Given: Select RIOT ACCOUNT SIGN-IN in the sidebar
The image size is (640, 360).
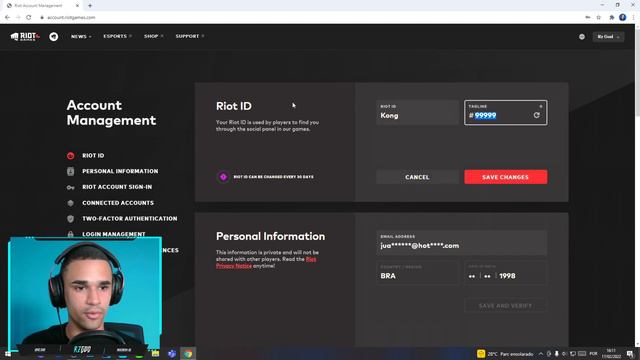Looking at the screenshot, I should tap(117, 187).
